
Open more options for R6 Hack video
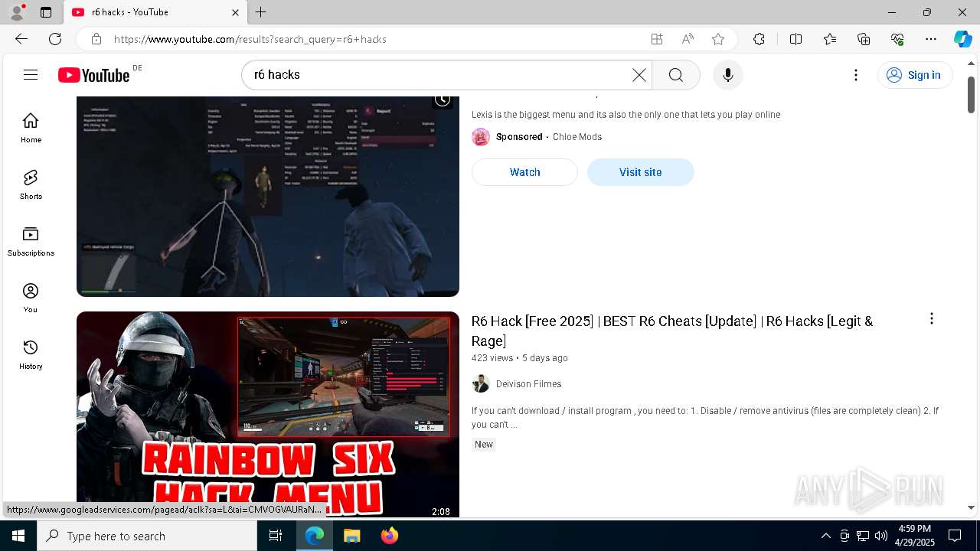(932, 318)
